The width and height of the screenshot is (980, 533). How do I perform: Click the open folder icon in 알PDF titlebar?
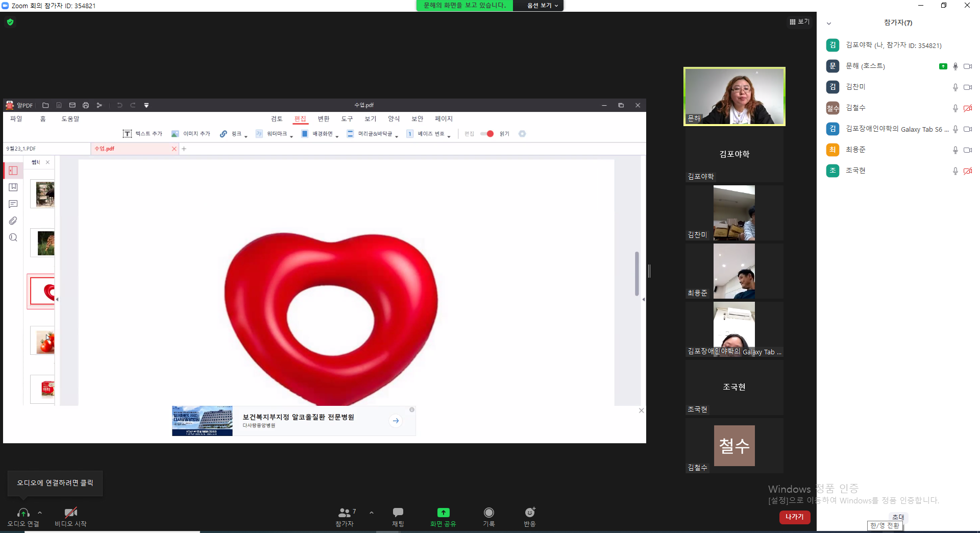click(x=45, y=105)
